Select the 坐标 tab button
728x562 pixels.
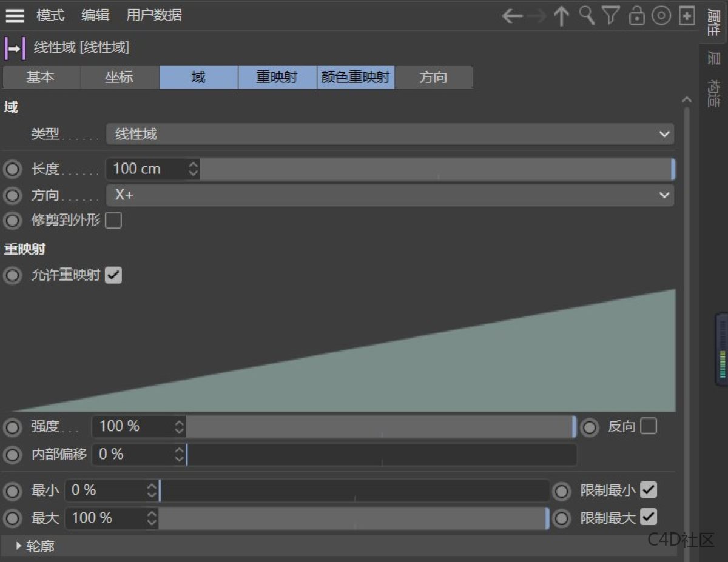pyautogui.click(x=119, y=78)
